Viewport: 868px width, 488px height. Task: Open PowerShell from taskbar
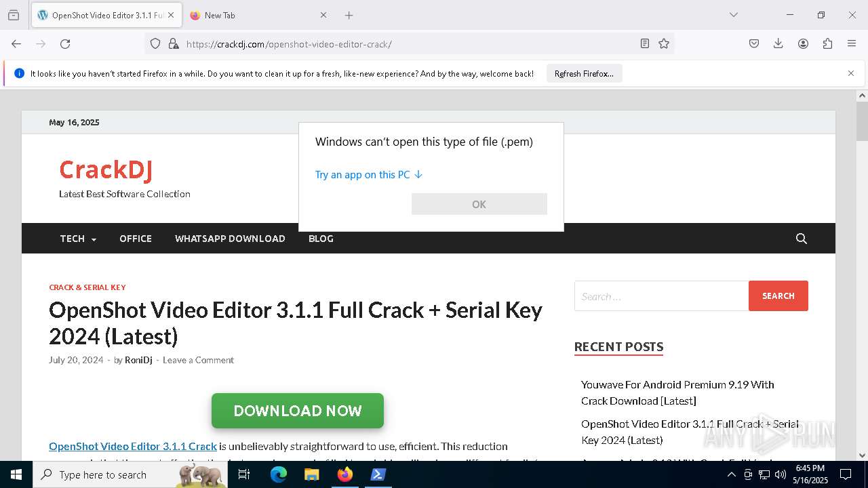(x=378, y=474)
